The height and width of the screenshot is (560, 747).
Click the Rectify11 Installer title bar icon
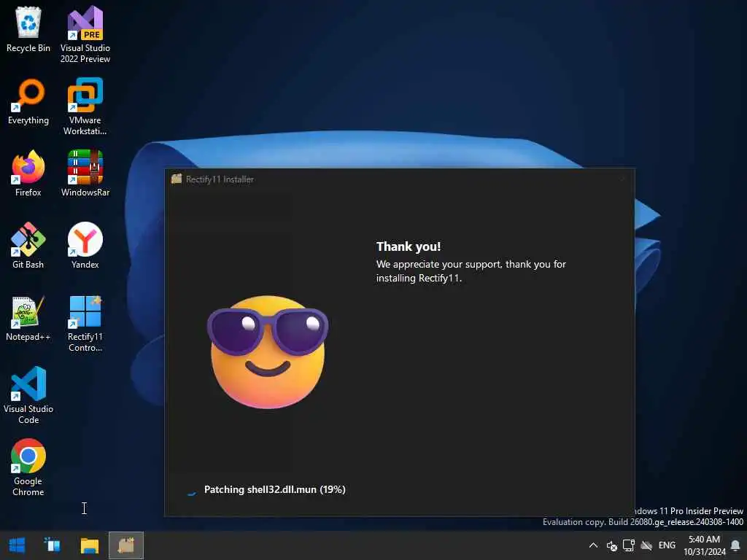click(x=177, y=179)
